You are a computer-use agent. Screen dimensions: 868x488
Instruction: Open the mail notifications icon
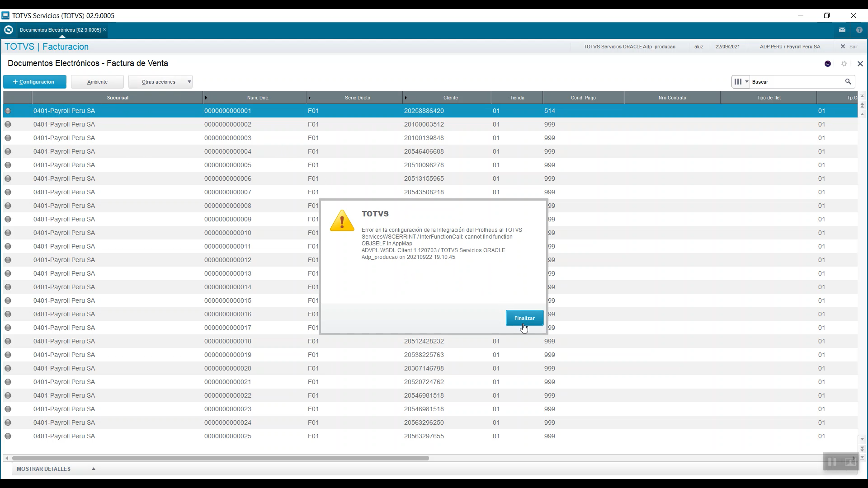click(842, 30)
